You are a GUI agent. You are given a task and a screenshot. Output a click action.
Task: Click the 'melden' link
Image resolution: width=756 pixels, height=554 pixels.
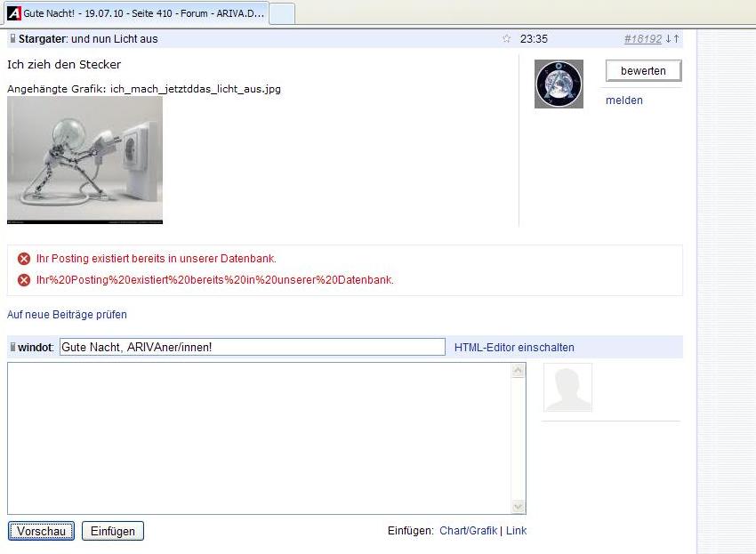623,100
